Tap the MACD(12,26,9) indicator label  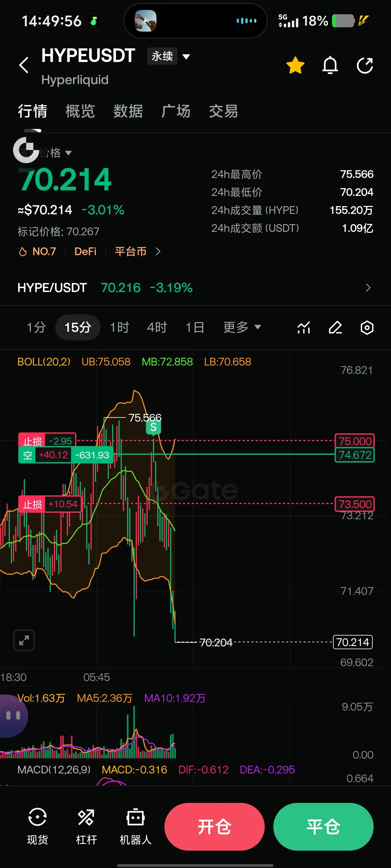point(54,770)
